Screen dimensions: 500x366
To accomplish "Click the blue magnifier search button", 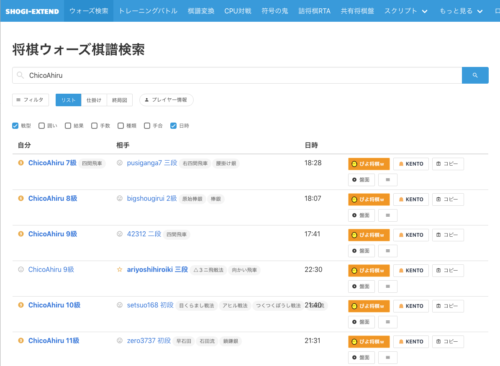I will (x=475, y=75).
